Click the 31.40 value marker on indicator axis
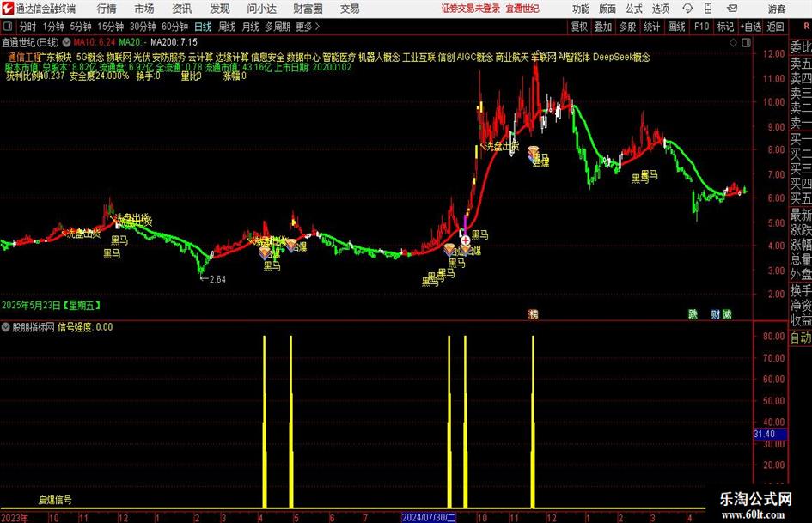Viewport: 812px width, 523px height. [770, 434]
